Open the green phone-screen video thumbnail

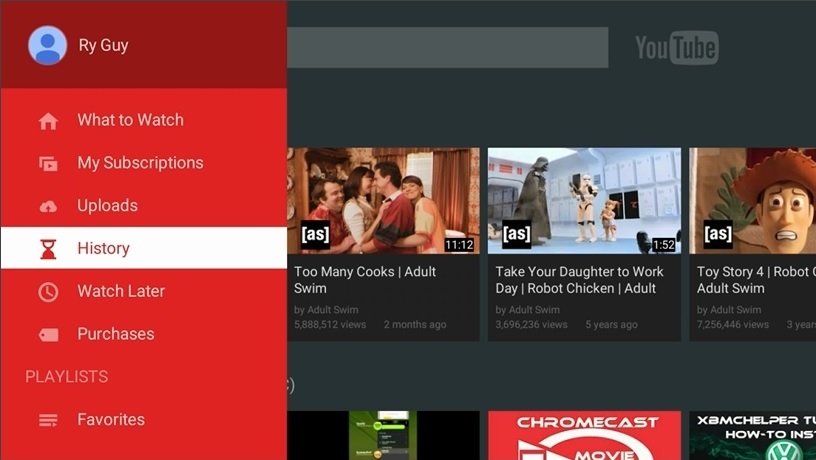[384, 436]
